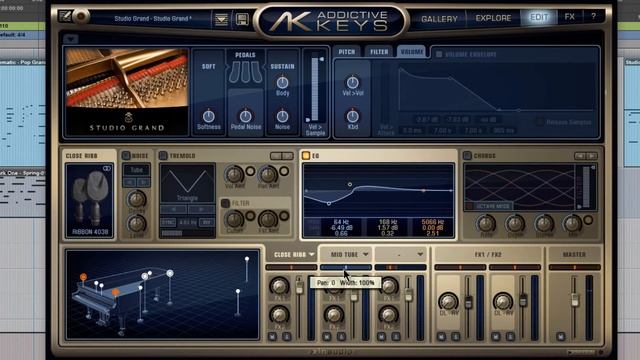Click the Close Ribb FX1 send knob
The height and width of the screenshot is (360, 640).
[279, 286]
